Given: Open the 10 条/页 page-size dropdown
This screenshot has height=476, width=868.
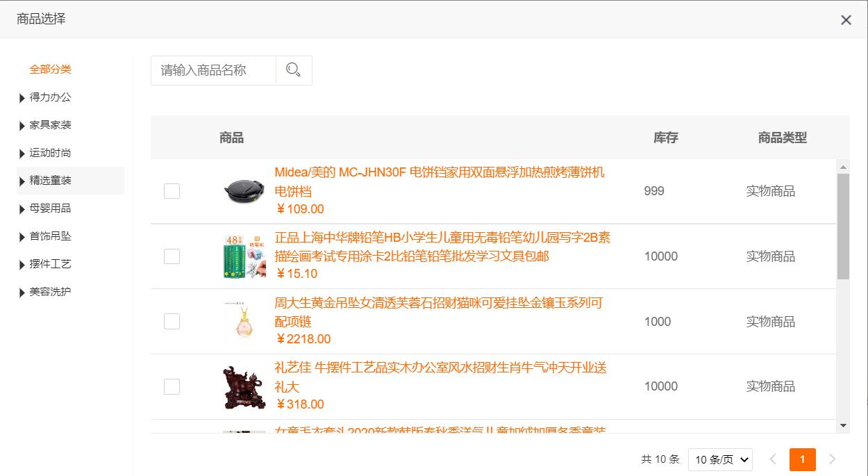Looking at the screenshot, I should tap(720, 459).
